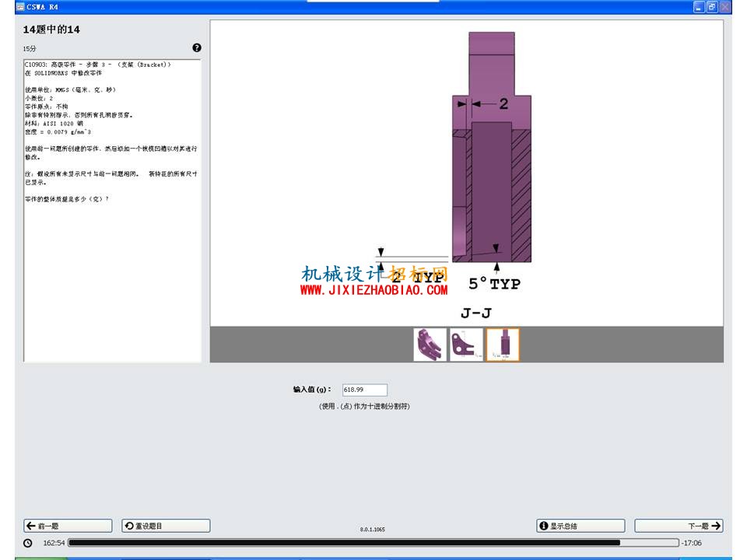Click the version number 8.0.1.1065 text
This screenshot has height=560, width=747.
(x=373, y=529)
